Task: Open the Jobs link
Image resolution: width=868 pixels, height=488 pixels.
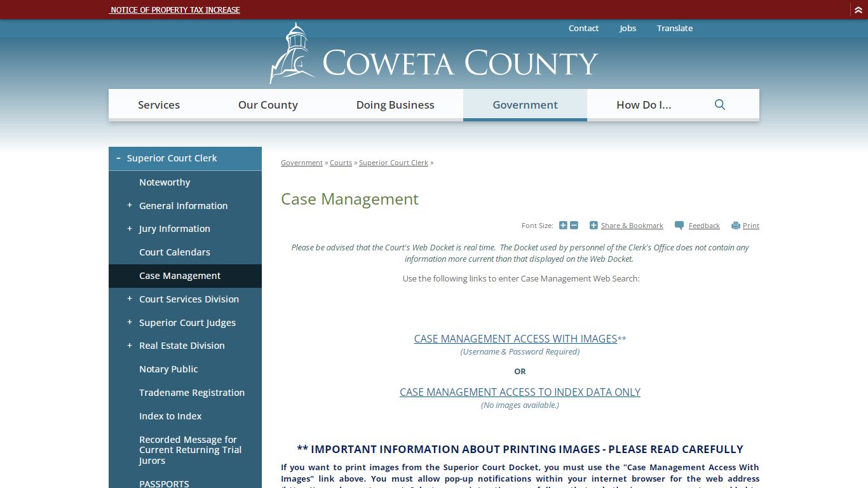Action: (x=628, y=28)
